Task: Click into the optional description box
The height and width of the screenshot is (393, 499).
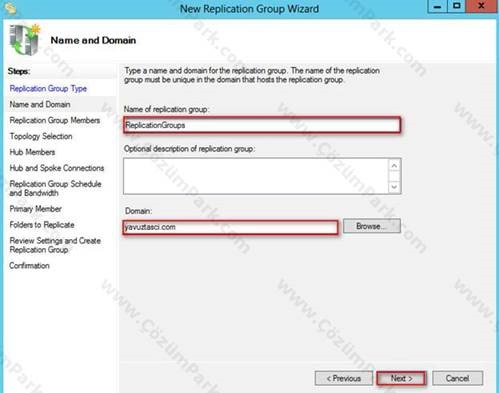Action: [256, 176]
